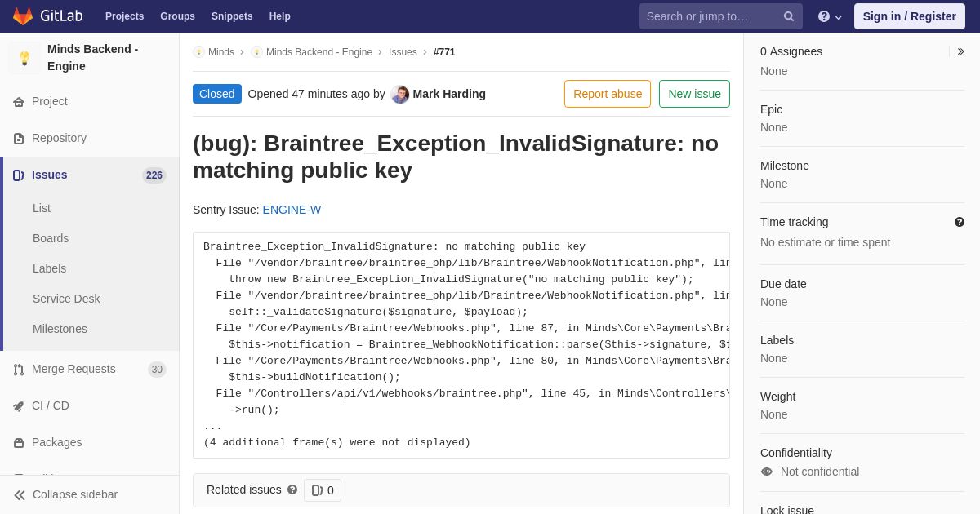The width and height of the screenshot is (980, 514).
Task: Go to Minds Backend - Engine breadcrumb
Action: coord(319,52)
